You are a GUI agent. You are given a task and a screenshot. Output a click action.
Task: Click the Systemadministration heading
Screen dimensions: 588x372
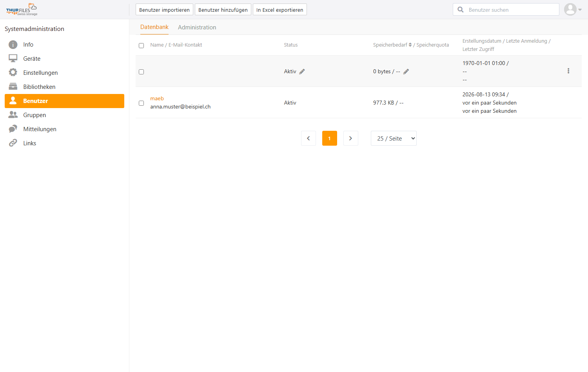pos(34,29)
